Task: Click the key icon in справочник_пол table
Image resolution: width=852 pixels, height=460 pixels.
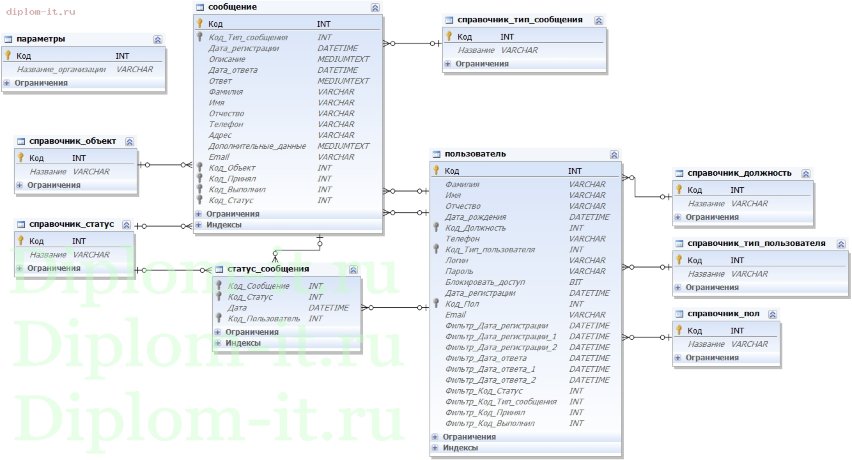Action: (679, 330)
